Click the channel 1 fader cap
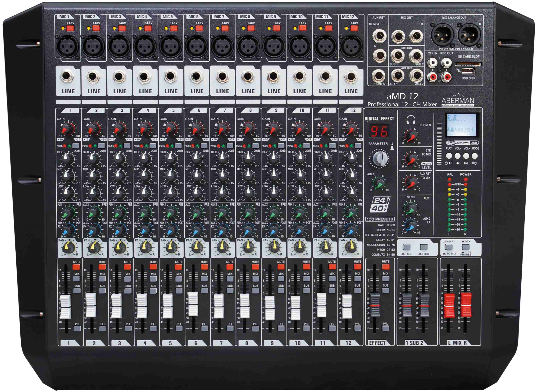The width and height of the screenshot is (537, 392). click(x=65, y=307)
